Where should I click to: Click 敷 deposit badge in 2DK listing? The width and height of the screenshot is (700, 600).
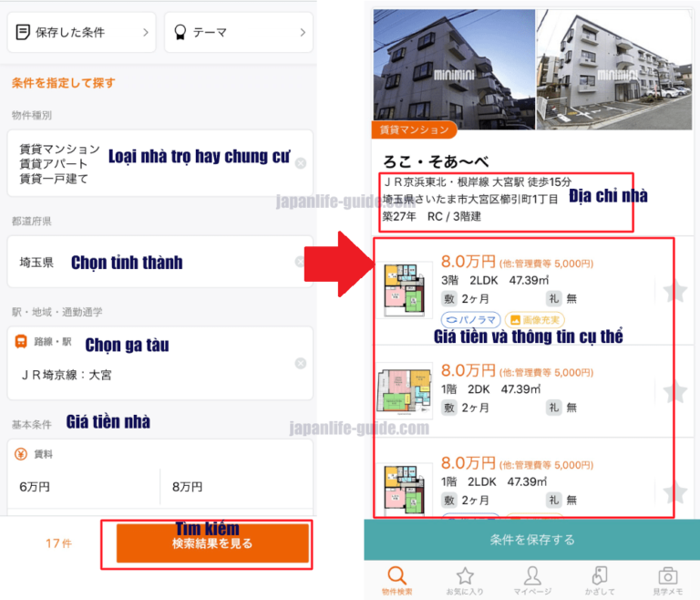[x=449, y=408]
